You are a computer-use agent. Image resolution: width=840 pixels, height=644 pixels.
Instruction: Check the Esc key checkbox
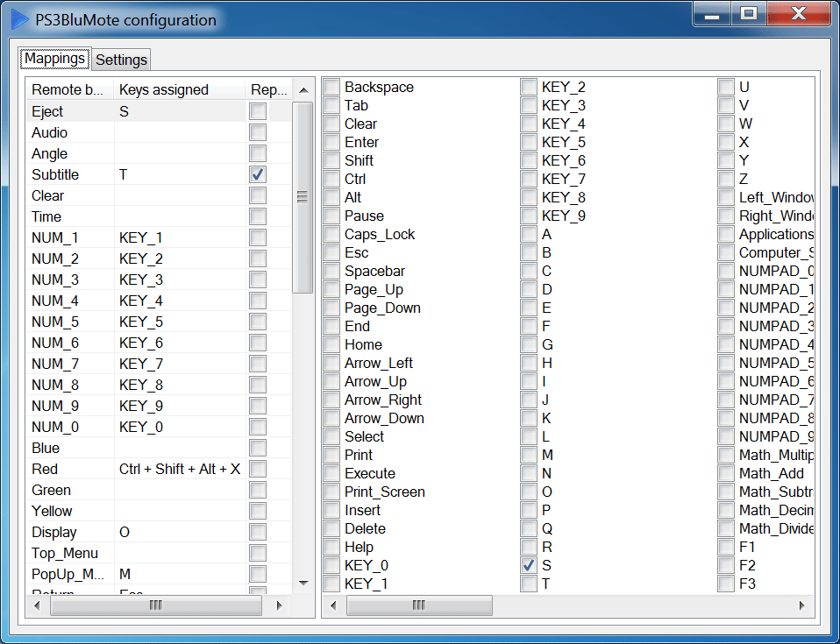point(331,252)
